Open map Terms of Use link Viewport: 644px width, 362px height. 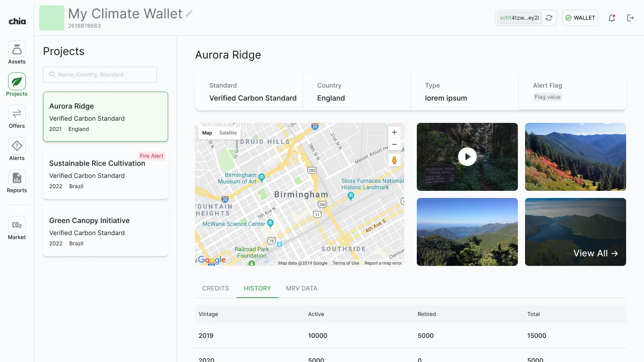click(346, 263)
